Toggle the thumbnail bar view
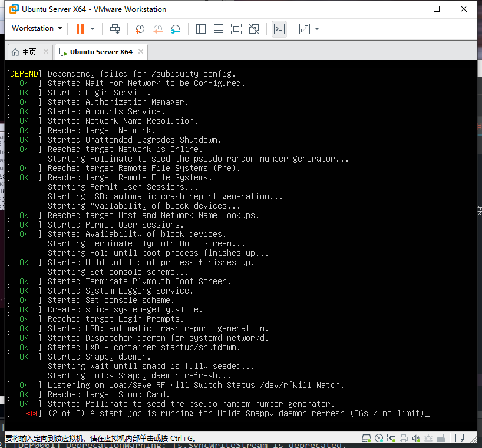The image size is (482, 448). [x=219, y=29]
